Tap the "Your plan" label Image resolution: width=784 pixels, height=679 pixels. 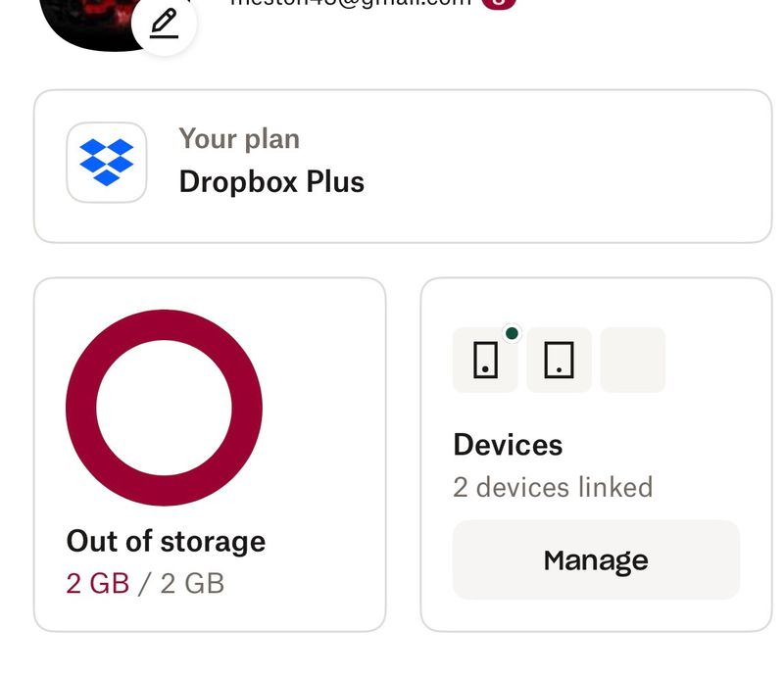[x=239, y=139]
